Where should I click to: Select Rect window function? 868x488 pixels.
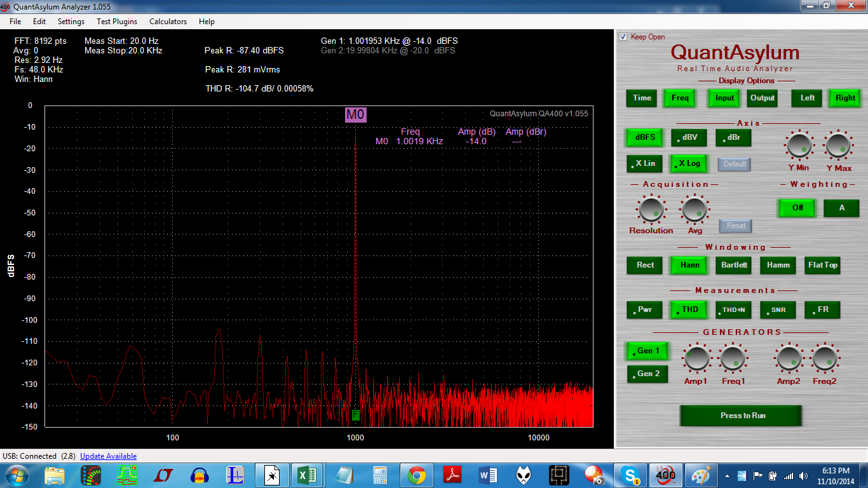pos(644,265)
